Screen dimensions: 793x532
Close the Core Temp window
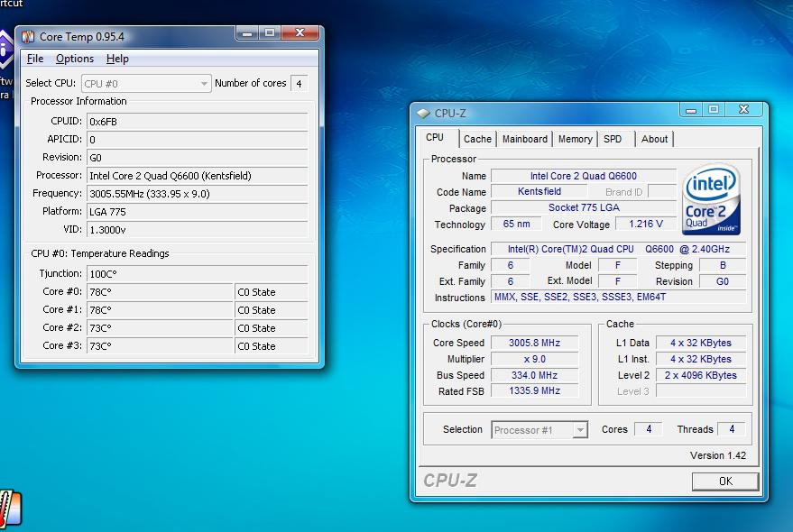point(300,33)
